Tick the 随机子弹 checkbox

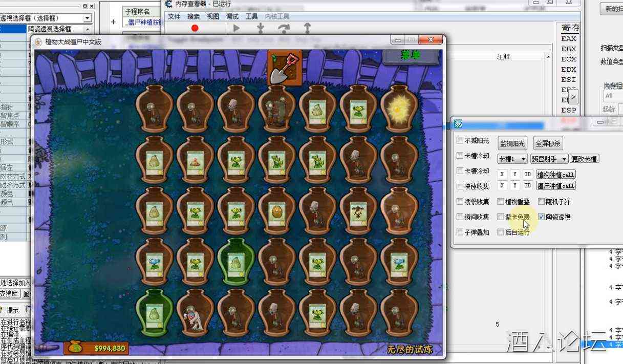542,202
